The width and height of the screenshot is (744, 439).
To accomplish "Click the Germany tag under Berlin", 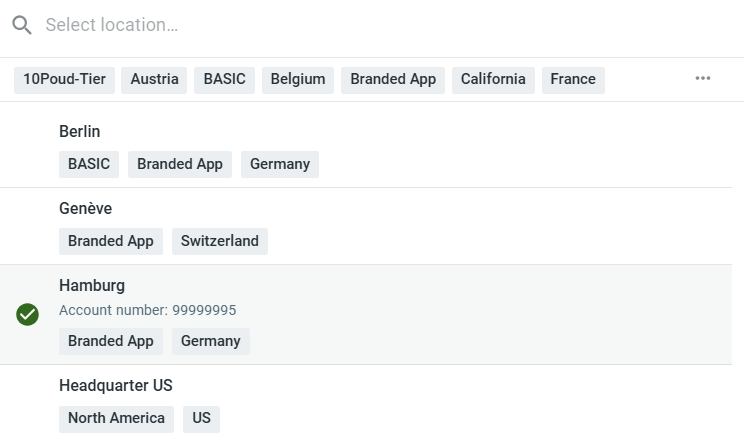I will tap(280, 164).
